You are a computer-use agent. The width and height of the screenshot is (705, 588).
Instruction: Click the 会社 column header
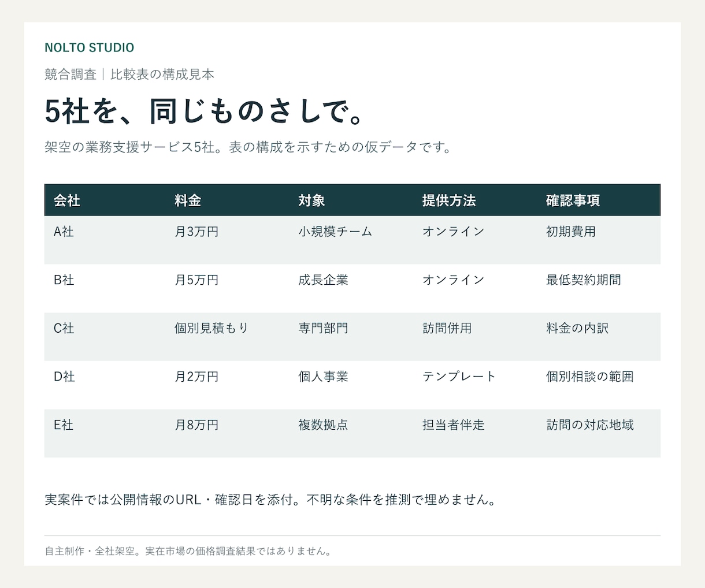point(67,200)
